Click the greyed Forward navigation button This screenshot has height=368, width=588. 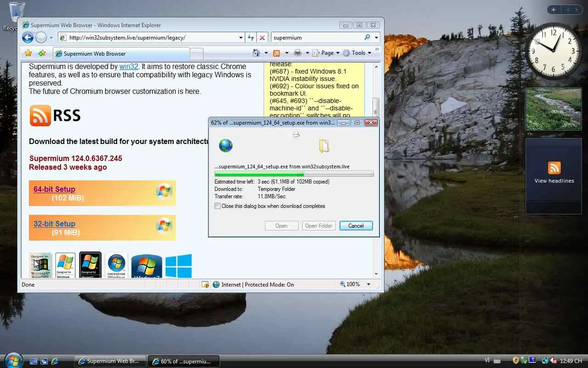click(x=41, y=37)
